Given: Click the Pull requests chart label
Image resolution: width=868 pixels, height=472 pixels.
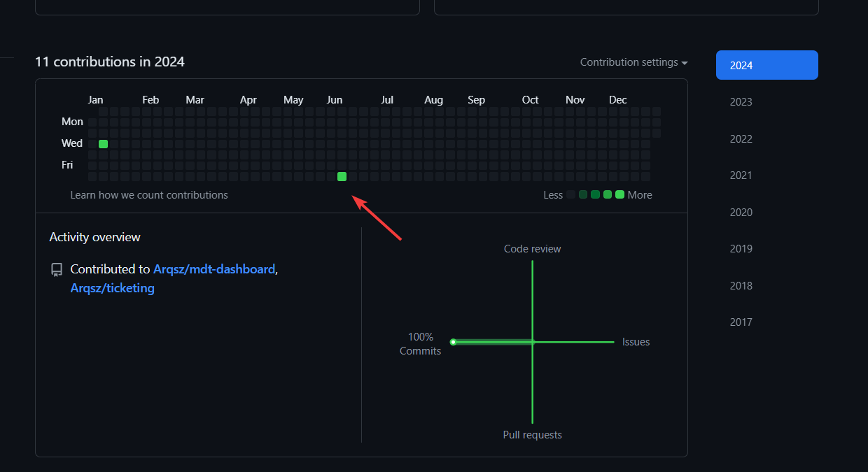Looking at the screenshot, I should click(532, 435).
